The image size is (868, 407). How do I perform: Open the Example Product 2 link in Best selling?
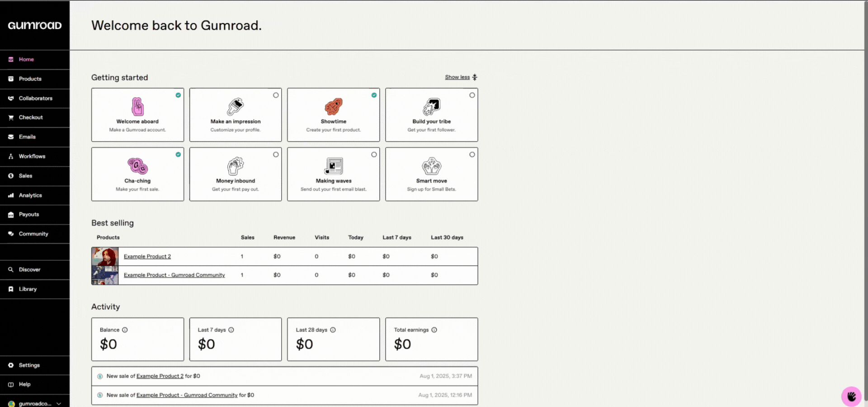[x=147, y=256]
